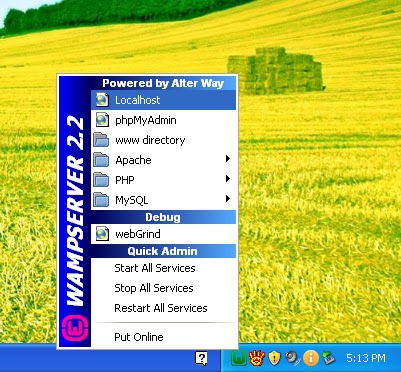
Task: Click the green WampServer tray icon
Action: click(239, 358)
